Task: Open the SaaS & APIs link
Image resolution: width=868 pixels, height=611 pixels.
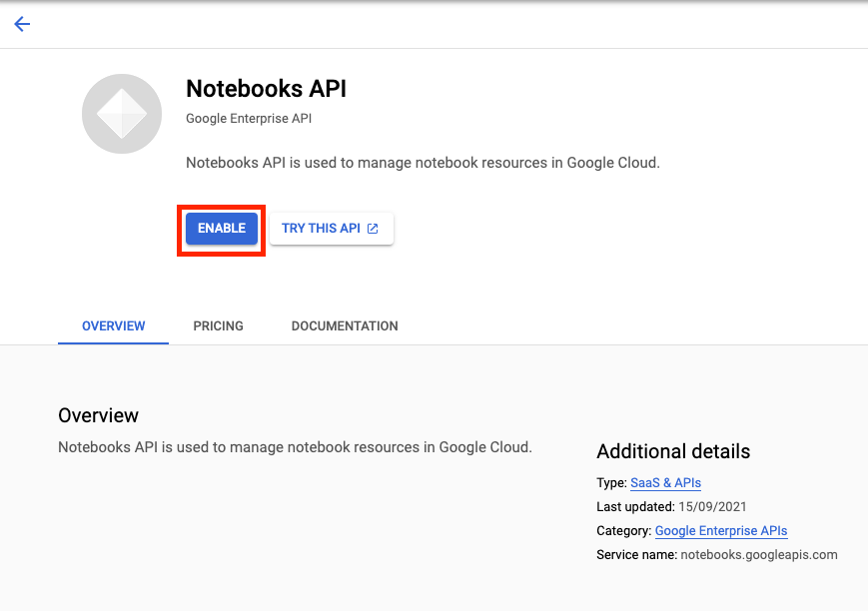Action: 665,482
